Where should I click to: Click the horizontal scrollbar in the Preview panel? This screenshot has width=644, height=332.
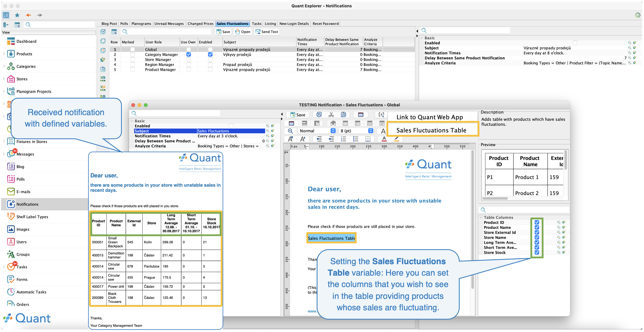click(495, 199)
